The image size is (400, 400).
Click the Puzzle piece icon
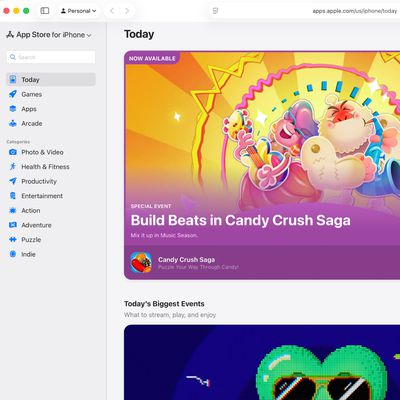(13, 239)
